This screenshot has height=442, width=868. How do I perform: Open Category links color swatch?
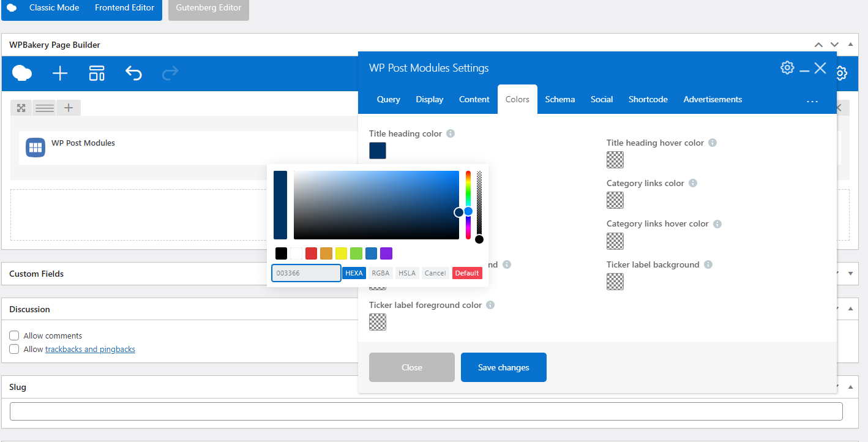(x=615, y=200)
